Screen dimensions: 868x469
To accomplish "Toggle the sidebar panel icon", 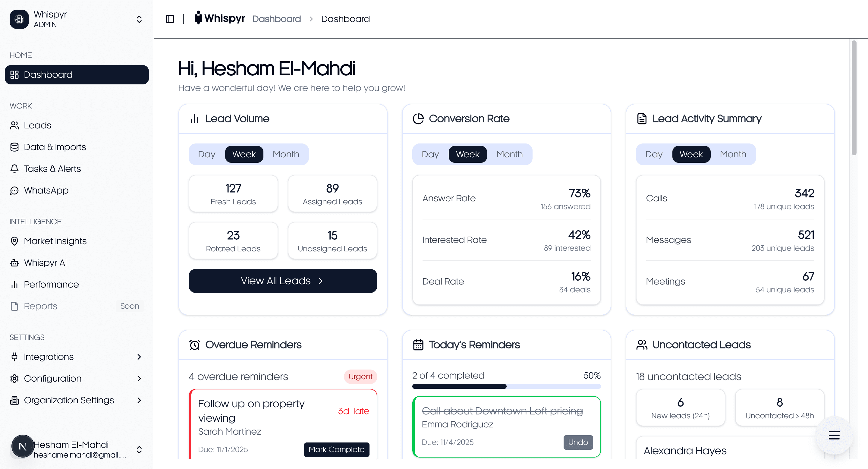I will 170,19.
